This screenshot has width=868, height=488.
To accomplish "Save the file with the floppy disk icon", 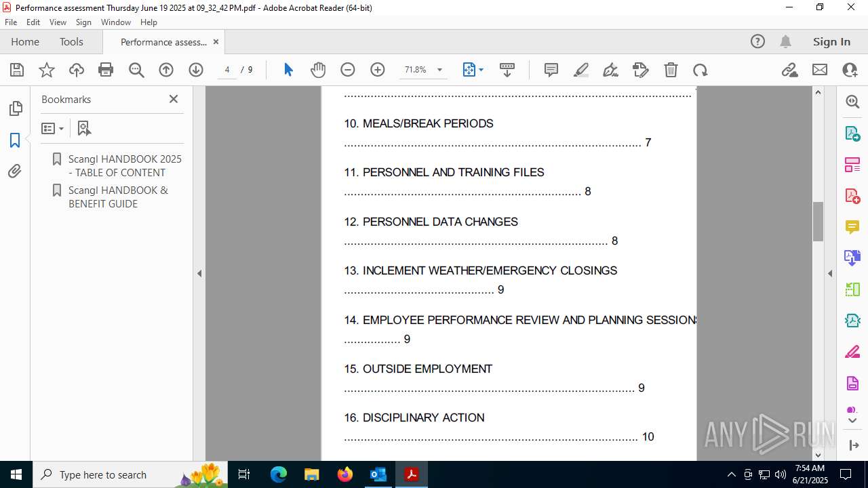I will tap(17, 70).
